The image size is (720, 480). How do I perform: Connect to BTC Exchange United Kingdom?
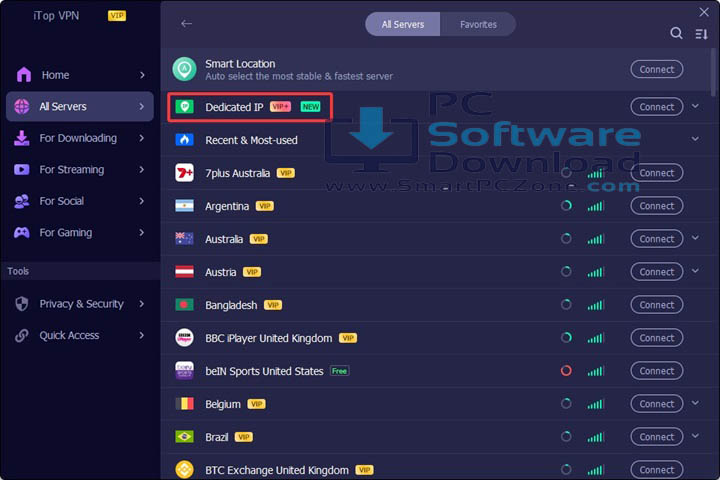(657, 469)
